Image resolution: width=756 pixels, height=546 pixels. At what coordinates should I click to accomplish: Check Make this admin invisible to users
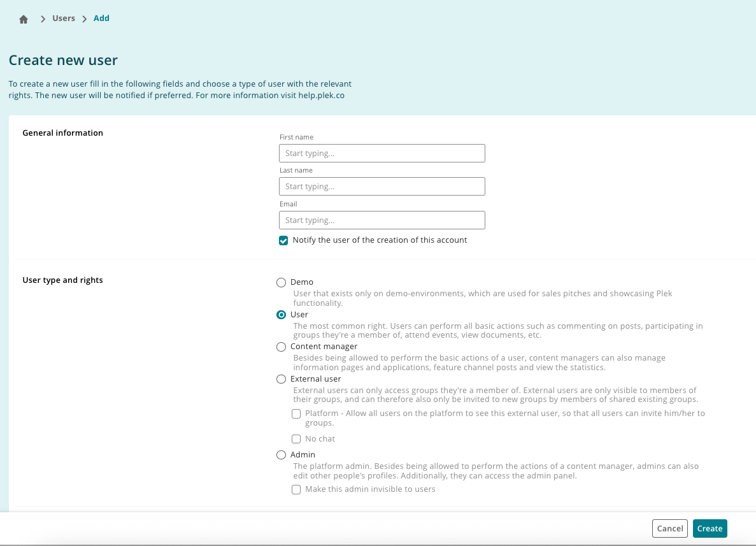pos(296,489)
